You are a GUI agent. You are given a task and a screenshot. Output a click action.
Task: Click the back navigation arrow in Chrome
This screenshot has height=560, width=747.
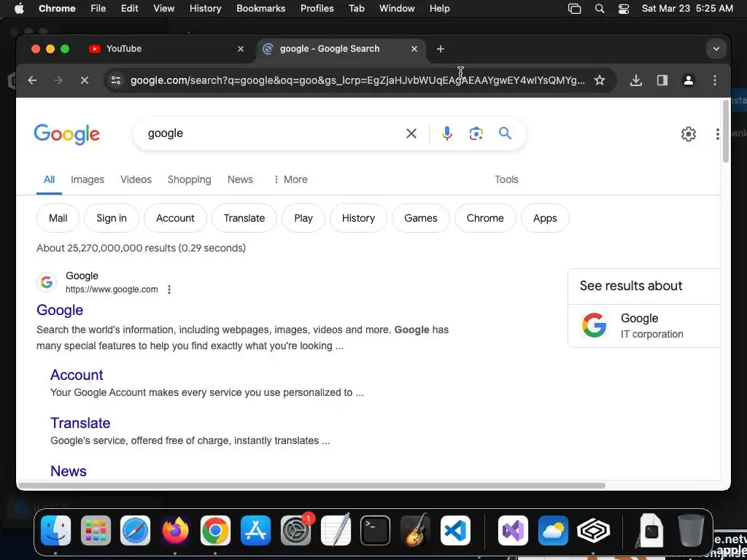(32, 80)
